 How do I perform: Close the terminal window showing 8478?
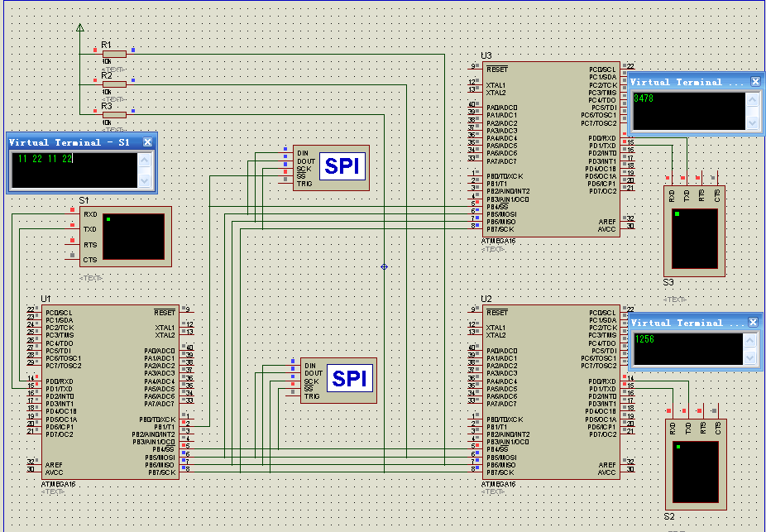[x=755, y=82]
